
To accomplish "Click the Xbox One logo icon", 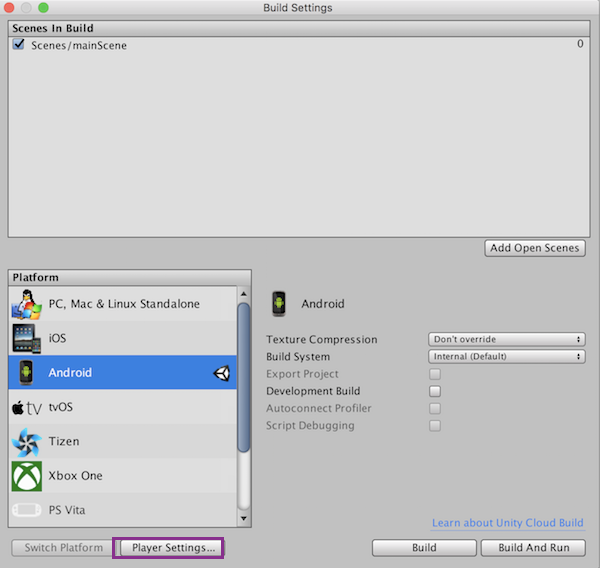I will tap(27, 476).
